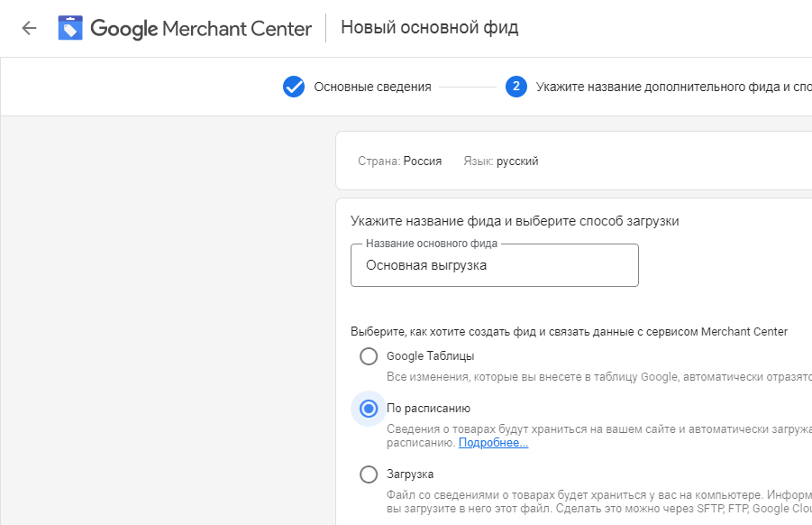Screen dimensions: 812x525
Task: Click the Страна: Россия text
Action: click(x=400, y=161)
